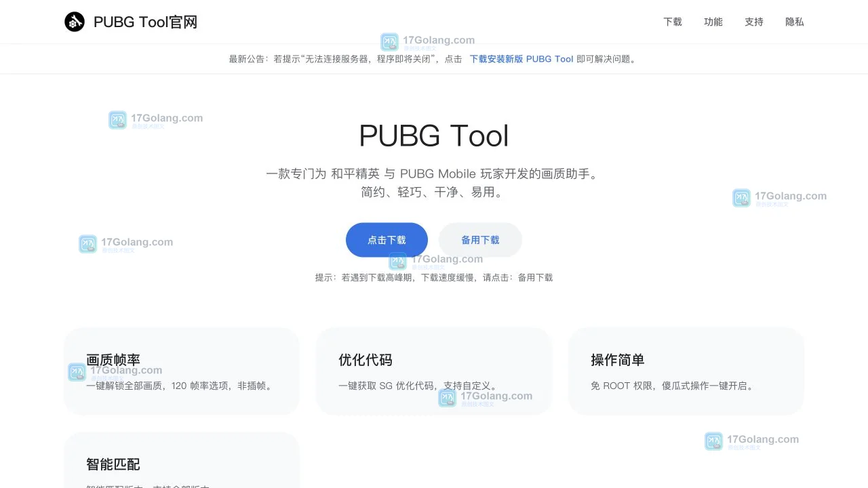Click the PUBG Tool main heading
This screenshot has width=868, height=488.
point(434,136)
